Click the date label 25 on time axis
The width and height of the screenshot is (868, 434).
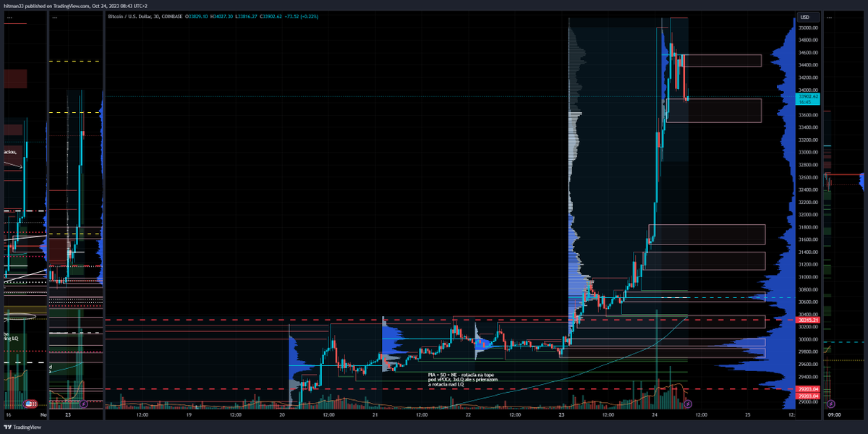[748, 415]
